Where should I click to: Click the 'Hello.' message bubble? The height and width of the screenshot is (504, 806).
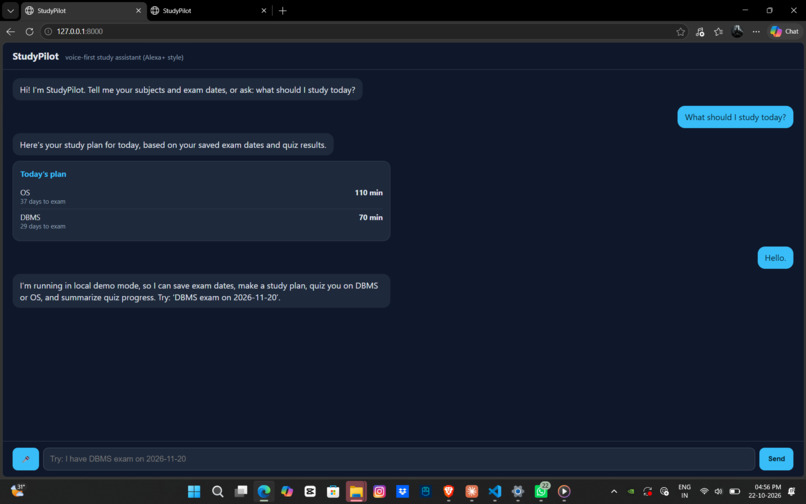775,258
